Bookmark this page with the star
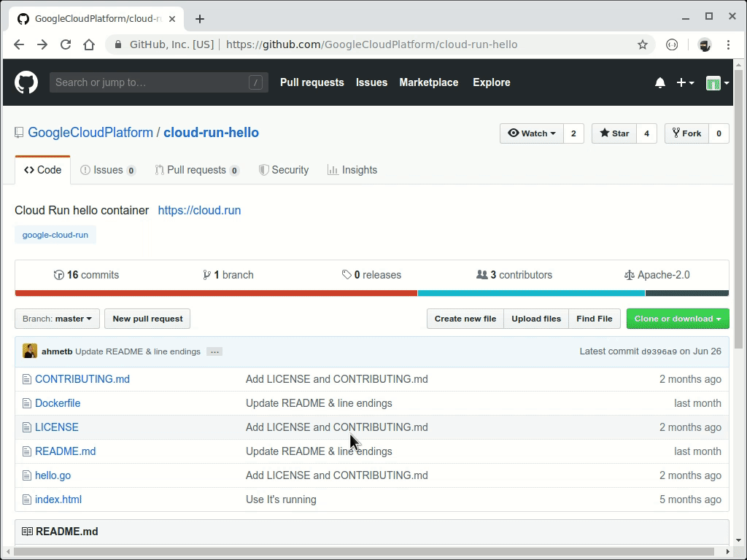This screenshot has width=747, height=560. [x=643, y=44]
